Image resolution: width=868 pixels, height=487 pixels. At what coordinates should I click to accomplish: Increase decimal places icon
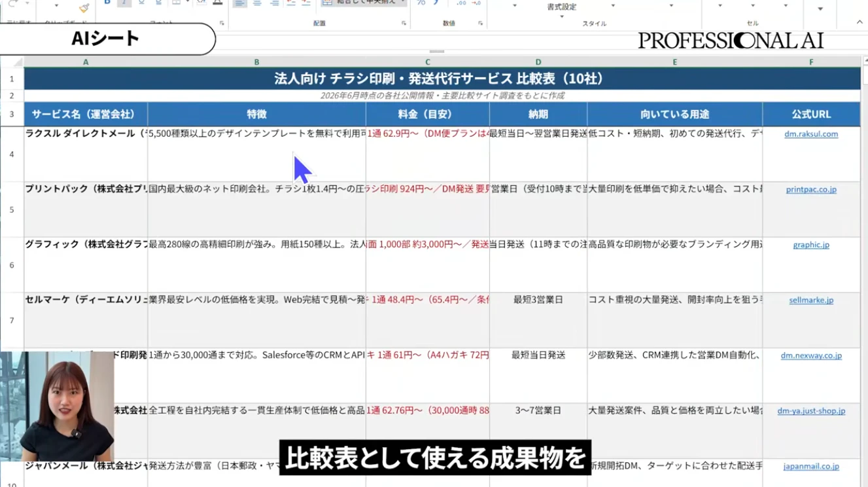461,3
